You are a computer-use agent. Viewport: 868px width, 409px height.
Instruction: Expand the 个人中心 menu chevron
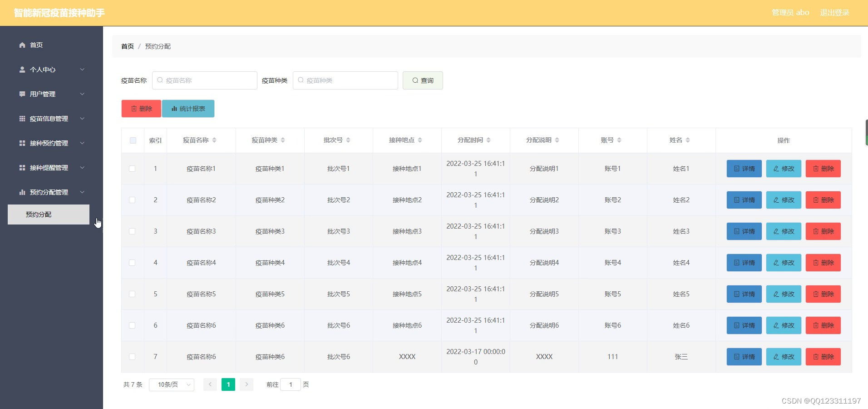(x=82, y=70)
